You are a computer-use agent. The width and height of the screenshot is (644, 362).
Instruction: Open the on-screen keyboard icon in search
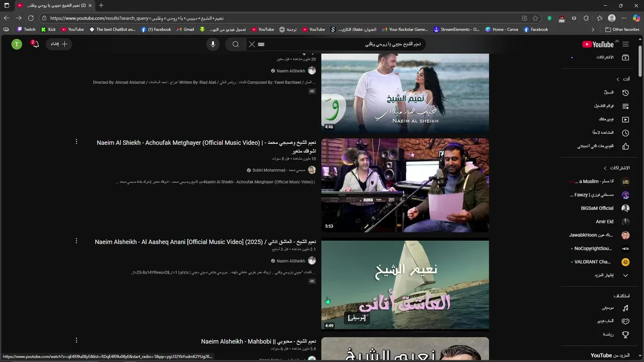pos(261,44)
